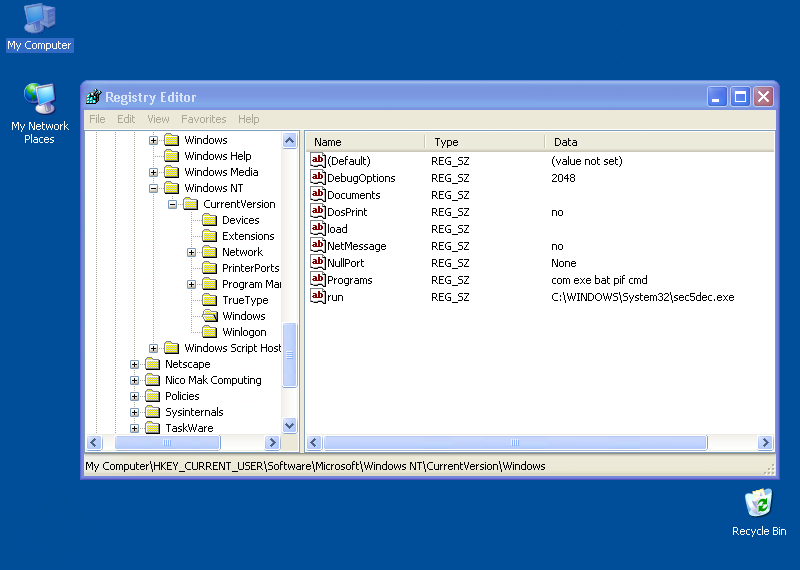This screenshot has height=570, width=800.
Task: Expand the Network key
Action: pos(191,252)
